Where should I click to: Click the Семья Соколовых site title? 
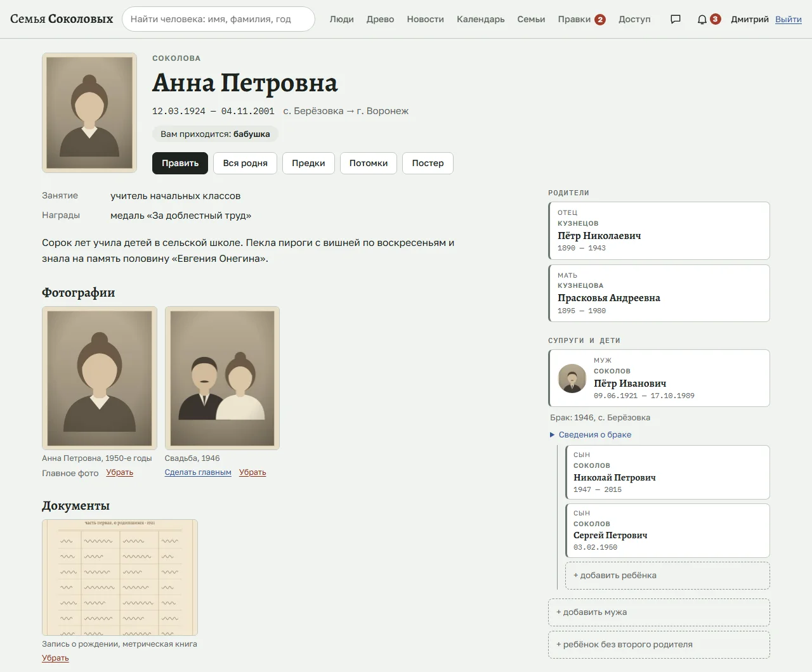coord(62,19)
